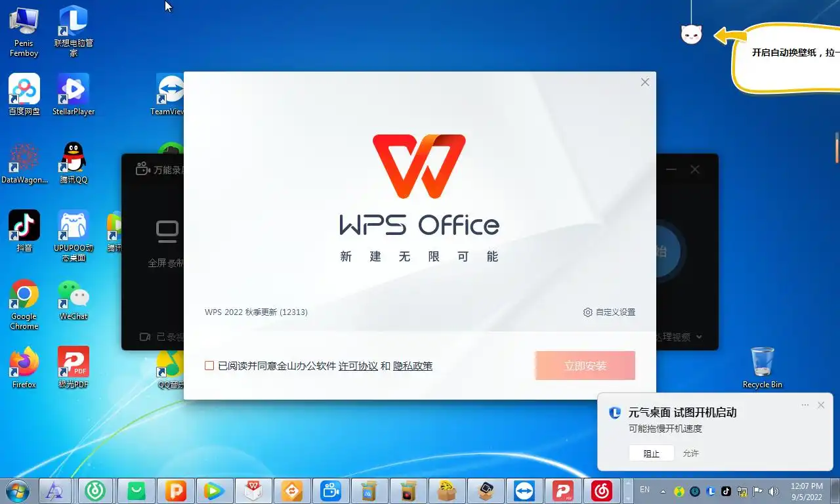Viewport: 840px width, 504px height.
Task: Open the 隐私政策 privacy policy link
Action: (413, 366)
